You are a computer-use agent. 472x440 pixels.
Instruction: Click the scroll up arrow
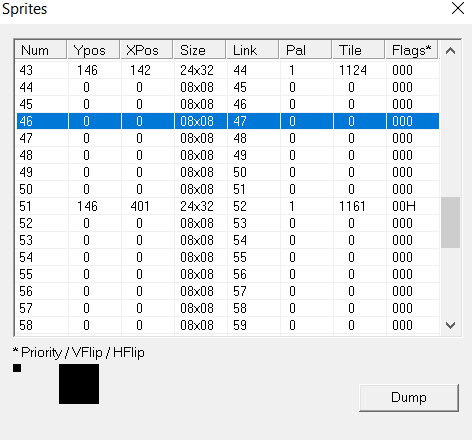450,51
